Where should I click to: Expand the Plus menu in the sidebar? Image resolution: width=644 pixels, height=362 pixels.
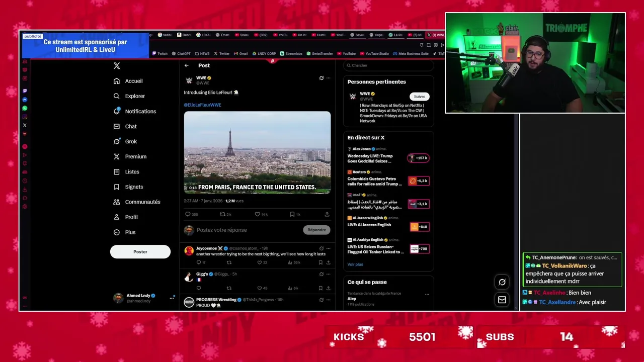click(x=125, y=232)
